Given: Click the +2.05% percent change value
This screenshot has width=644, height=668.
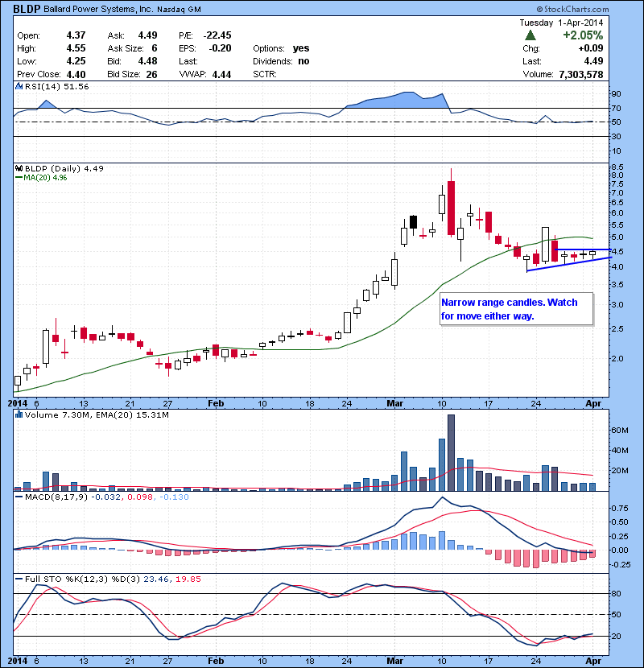Looking at the screenshot, I should [x=583, y=35].
